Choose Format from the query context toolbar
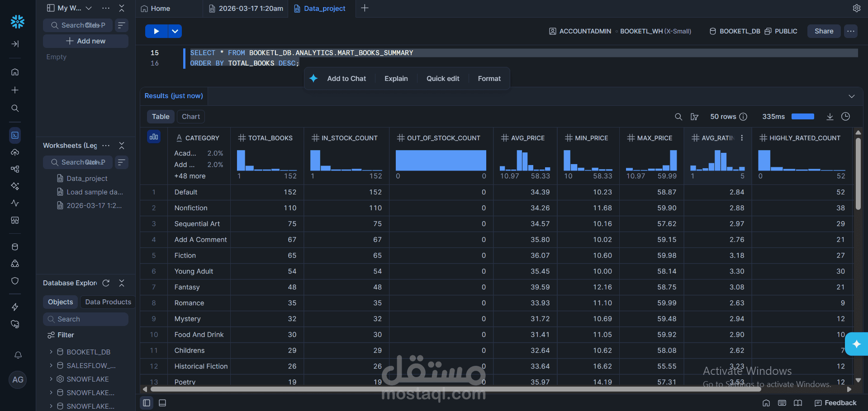Image resolution: width=868 pixels, height=411 pixels. (489, 78)
